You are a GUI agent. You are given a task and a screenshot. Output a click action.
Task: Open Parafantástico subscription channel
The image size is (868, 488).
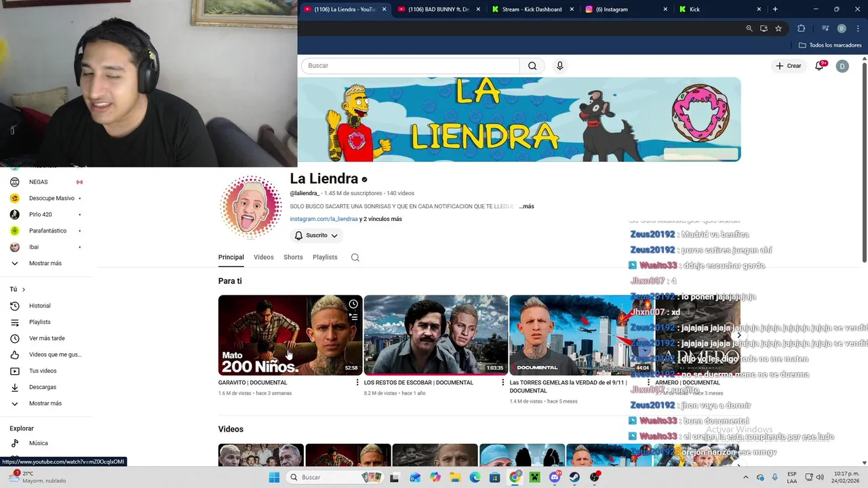click(46, 230)
